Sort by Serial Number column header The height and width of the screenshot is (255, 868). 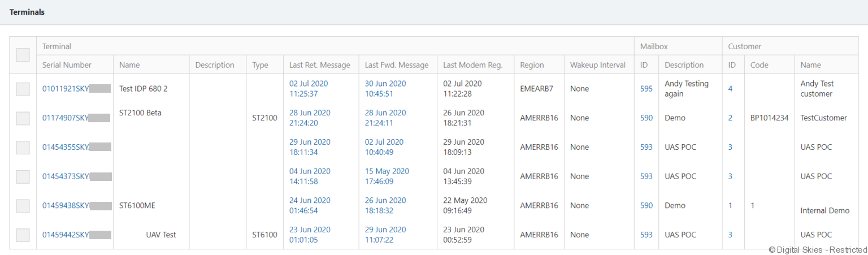point(67,65)
